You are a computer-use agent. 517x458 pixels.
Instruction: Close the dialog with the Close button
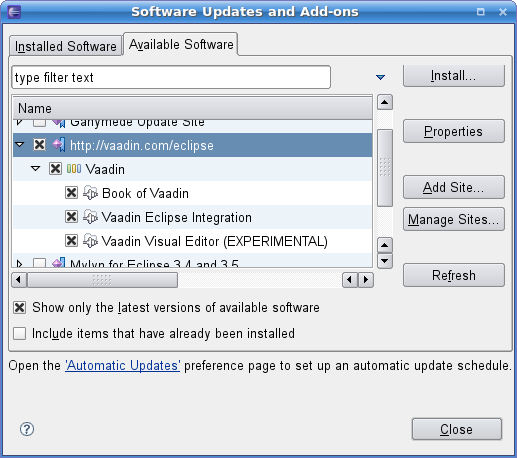(457, 429)
